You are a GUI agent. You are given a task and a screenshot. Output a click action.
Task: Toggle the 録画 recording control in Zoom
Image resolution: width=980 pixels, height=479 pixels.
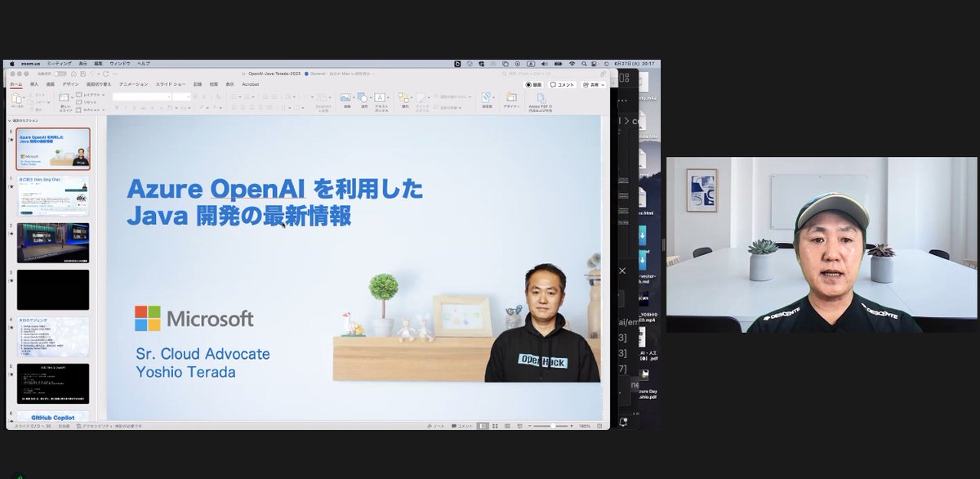point(535,84)
